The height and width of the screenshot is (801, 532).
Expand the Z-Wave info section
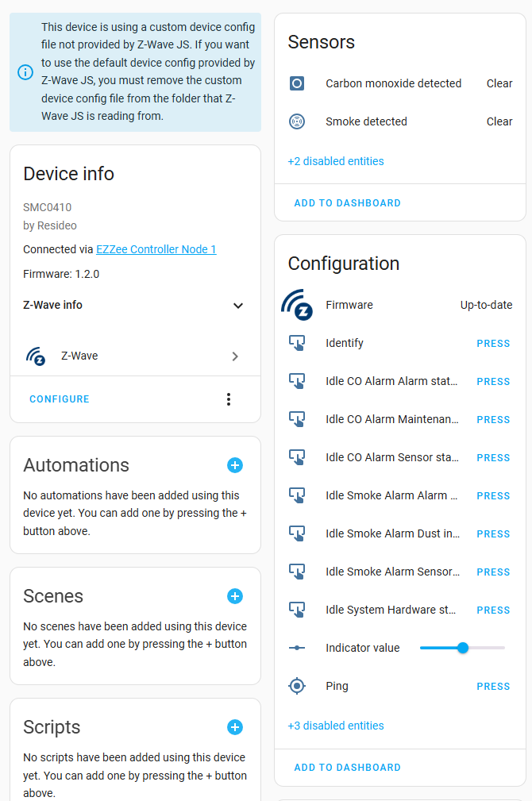pos(133,306)
